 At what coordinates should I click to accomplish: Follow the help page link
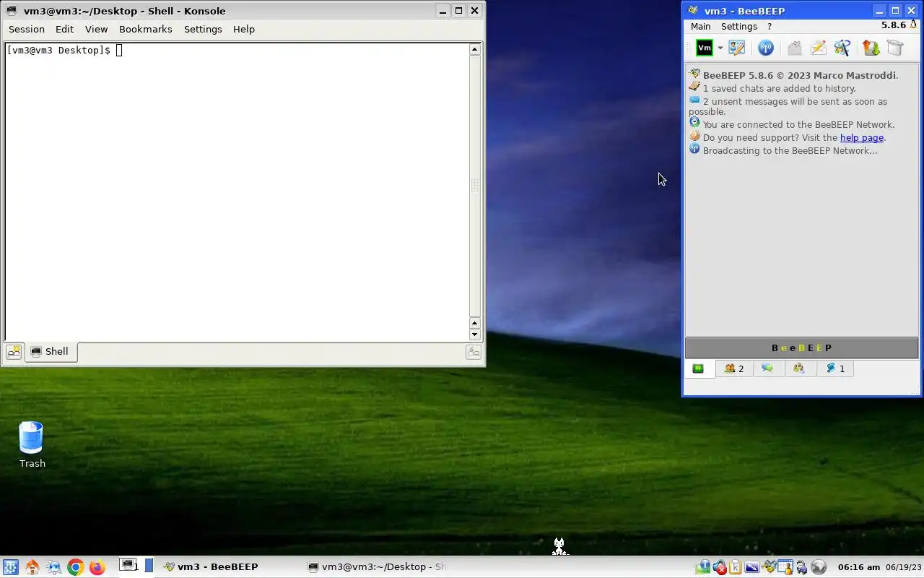(862, 137)
